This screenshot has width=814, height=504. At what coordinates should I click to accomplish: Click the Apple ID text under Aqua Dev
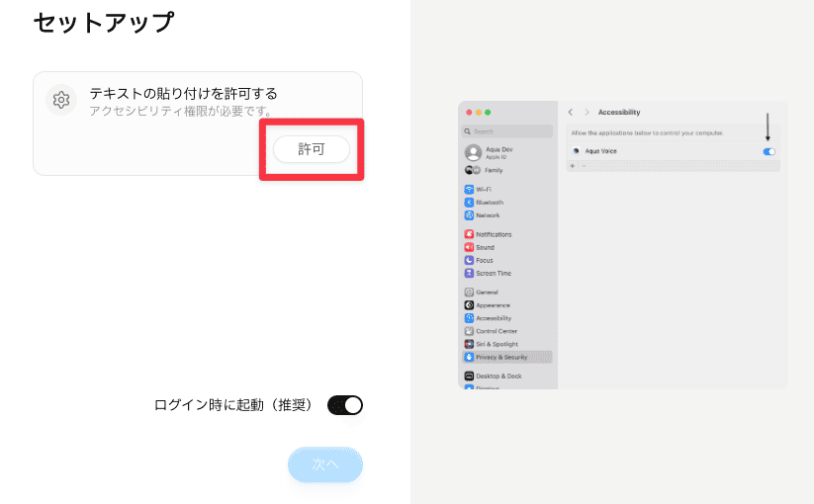[x=496, y=157]
